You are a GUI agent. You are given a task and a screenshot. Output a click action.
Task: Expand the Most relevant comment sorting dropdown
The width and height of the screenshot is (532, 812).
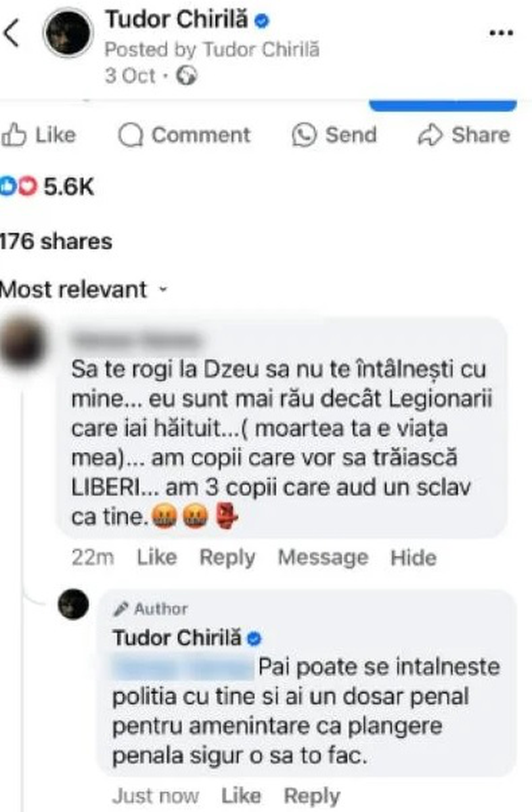coord(84,289)
